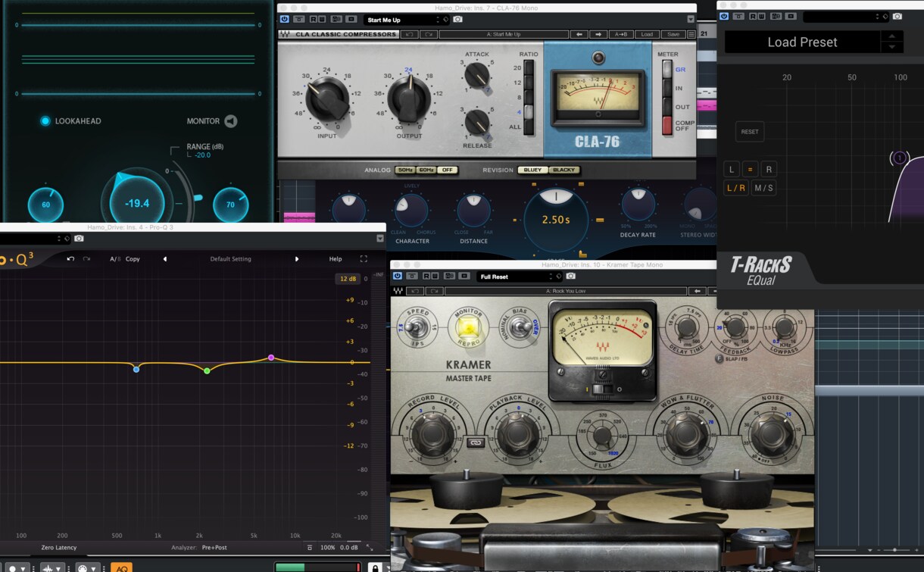Click the Save button in CLA-76
The width and height of the screenshot is (924, 572).
click(x=672, y=35)
